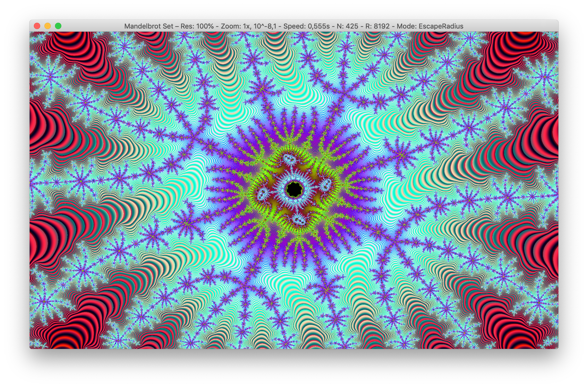Click the 'Mandelbrot Set' title text

pyautogui.click(x=149, y=26)
